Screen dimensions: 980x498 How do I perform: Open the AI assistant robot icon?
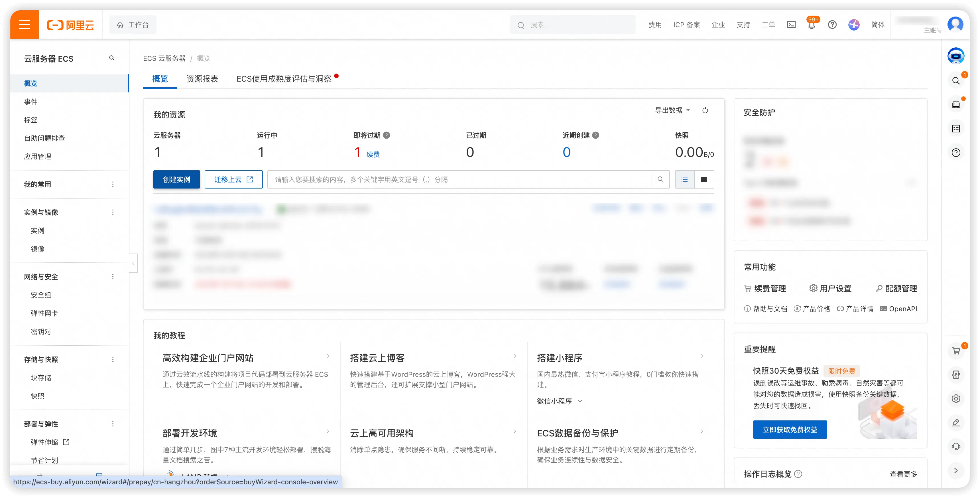[956, 56]
